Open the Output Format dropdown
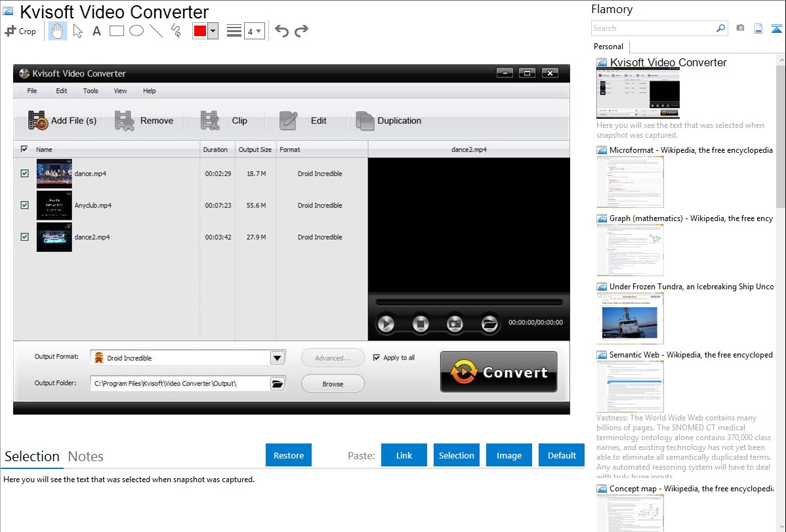 tap(278, 358)
